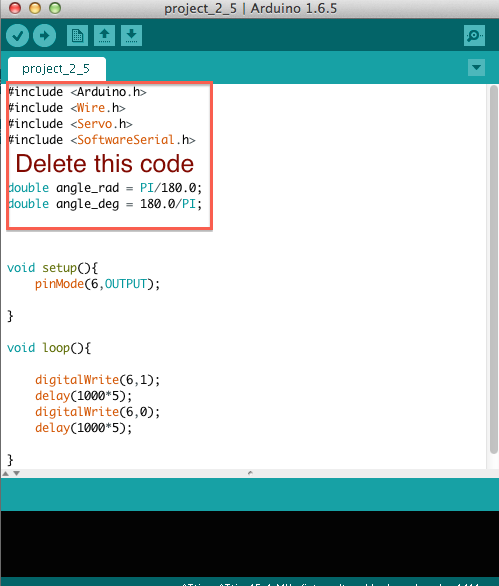499x586 pixels.
Task: Click on the 'void setup(){' line
Action: [x=53, y=268]
